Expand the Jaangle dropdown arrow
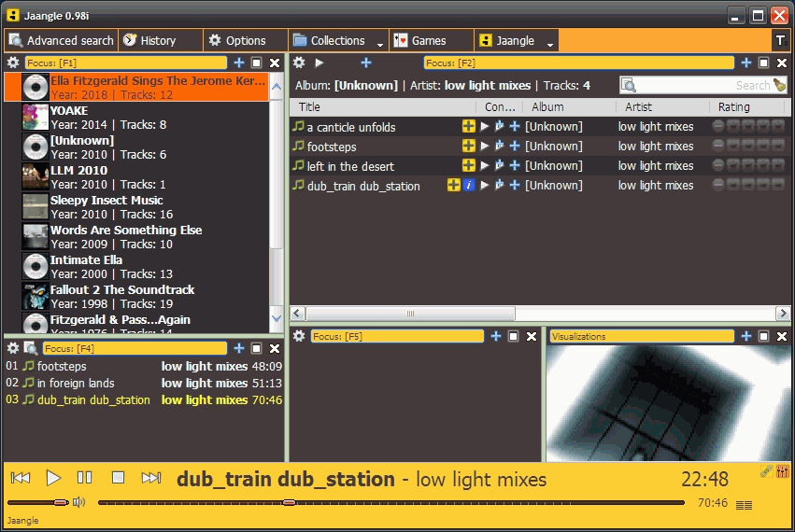This screenshot has height=532, width=795. click(550, 45)
